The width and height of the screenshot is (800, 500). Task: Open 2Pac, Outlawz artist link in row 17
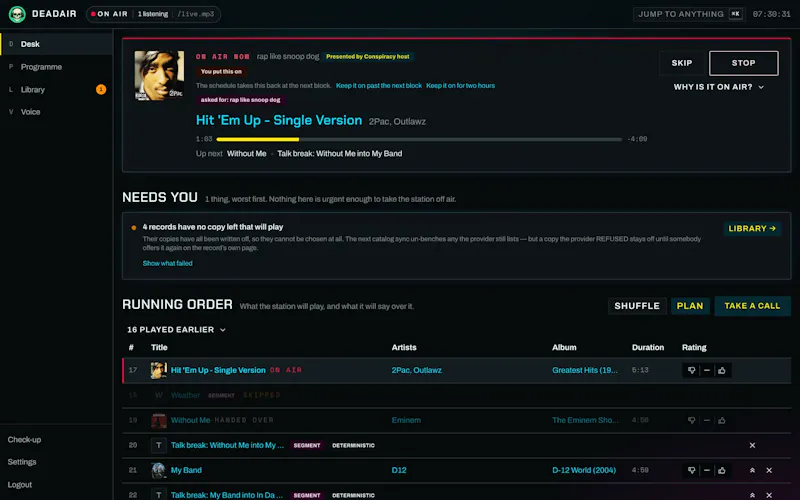click(x=416, y=370)
